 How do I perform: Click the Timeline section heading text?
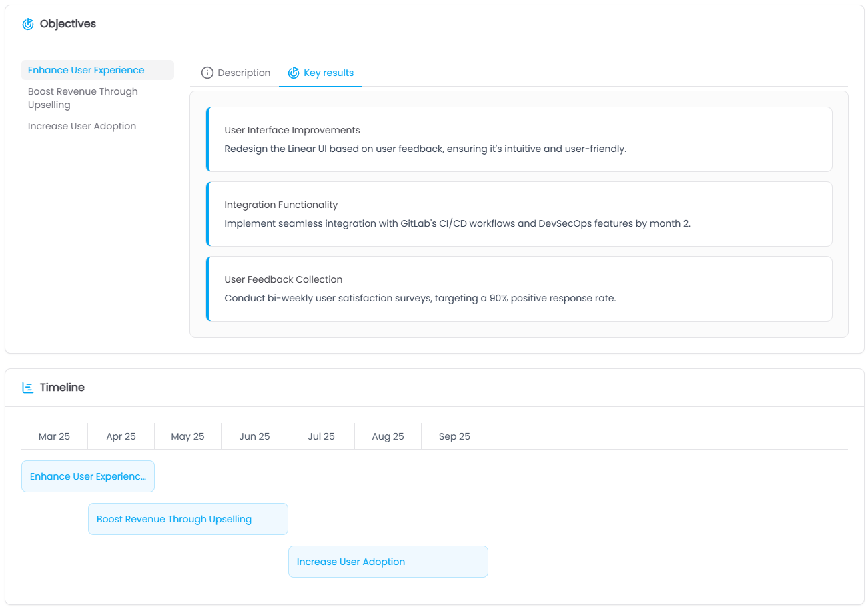click(x=62, y=388)
